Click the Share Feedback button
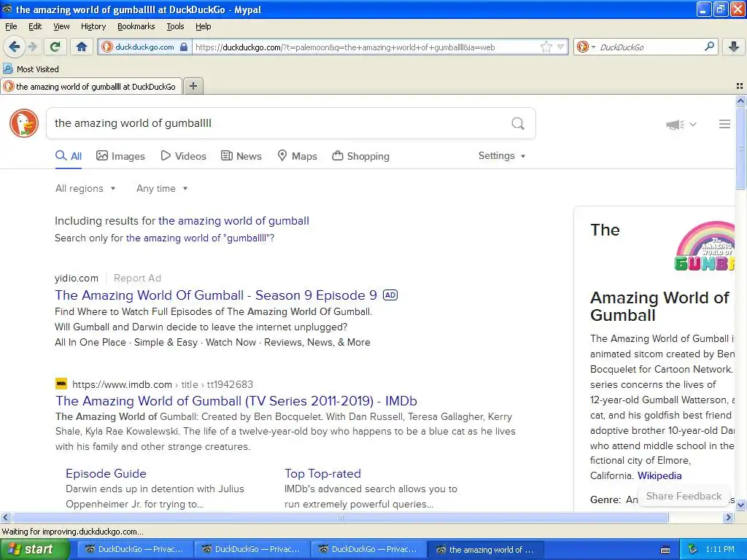747x560 pixels. pyautogui.click(x=684, y=496)
